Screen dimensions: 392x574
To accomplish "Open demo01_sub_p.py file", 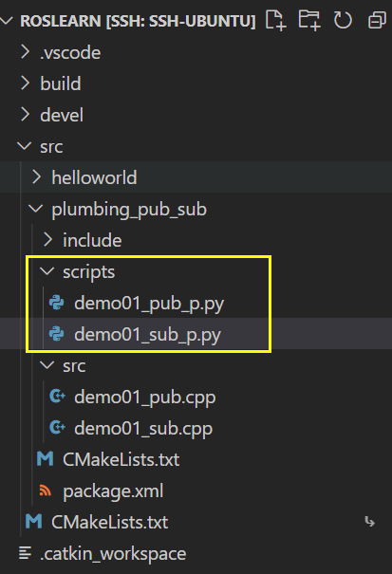I will [148, 335].
